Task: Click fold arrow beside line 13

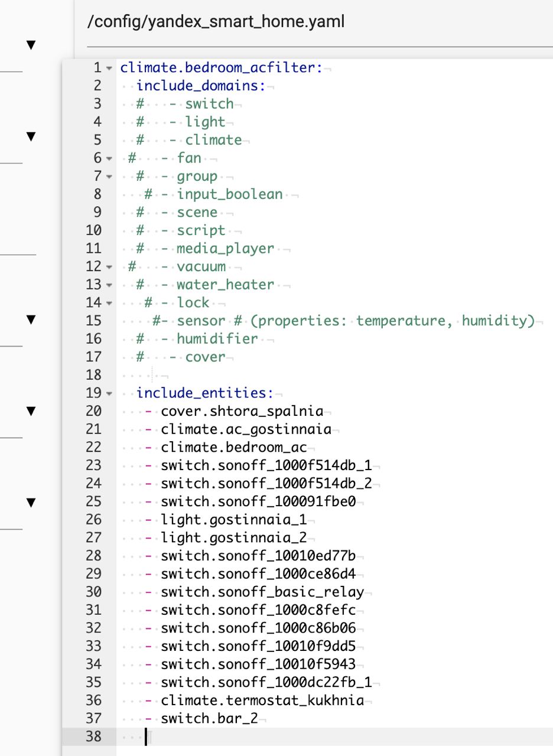Action: click(109, 285)
